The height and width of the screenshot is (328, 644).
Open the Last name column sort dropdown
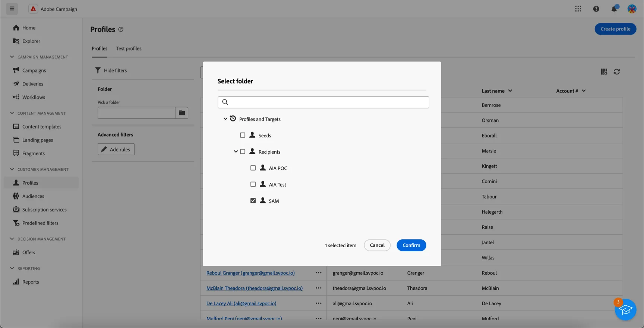(x=510, y=91)
